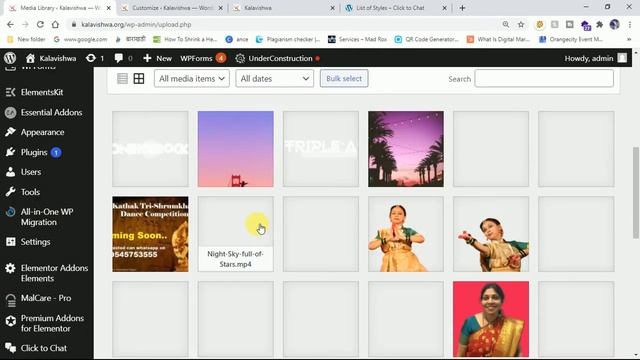Open the Settings menu item

(36, 242)
